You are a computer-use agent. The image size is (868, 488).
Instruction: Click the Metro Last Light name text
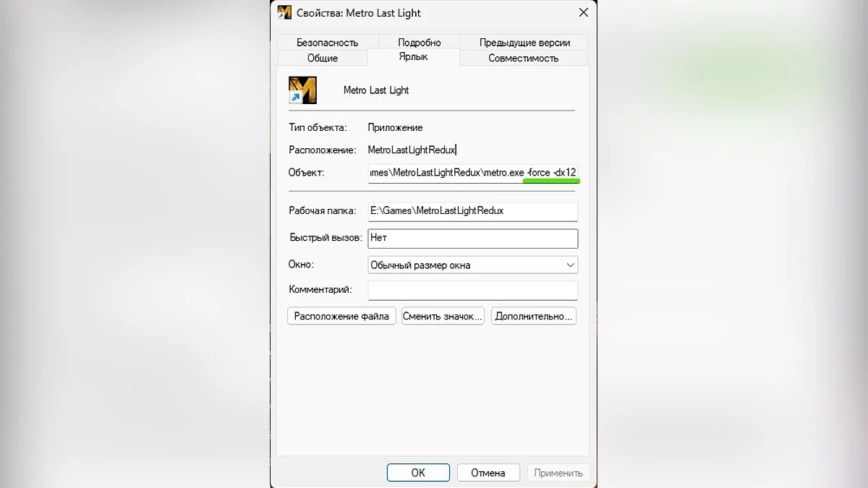coord(376,90)
